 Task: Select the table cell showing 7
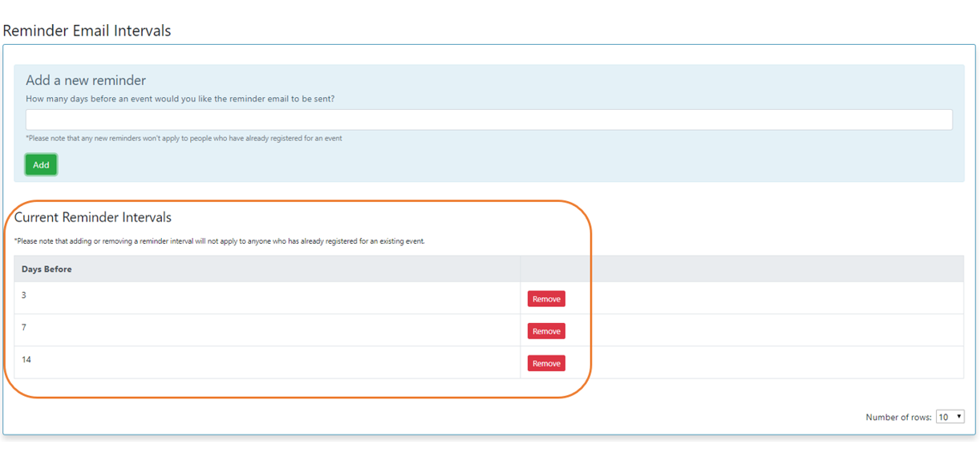point(267,330)
